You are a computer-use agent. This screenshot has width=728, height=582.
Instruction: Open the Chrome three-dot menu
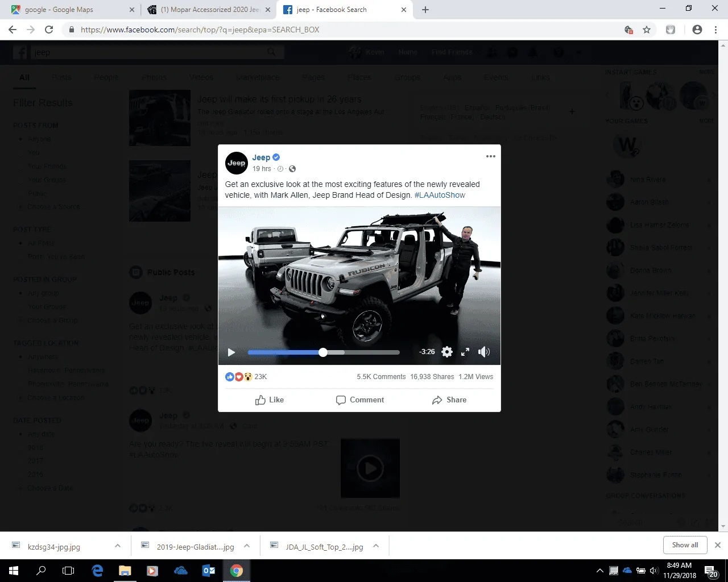pos(716,30)
